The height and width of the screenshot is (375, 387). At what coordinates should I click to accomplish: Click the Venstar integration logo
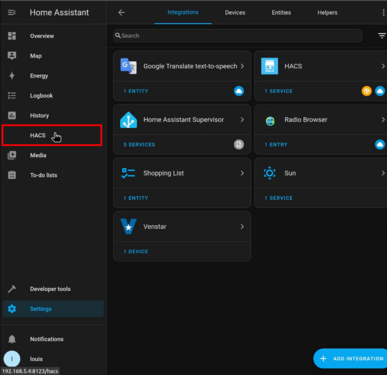pos(128,227)
